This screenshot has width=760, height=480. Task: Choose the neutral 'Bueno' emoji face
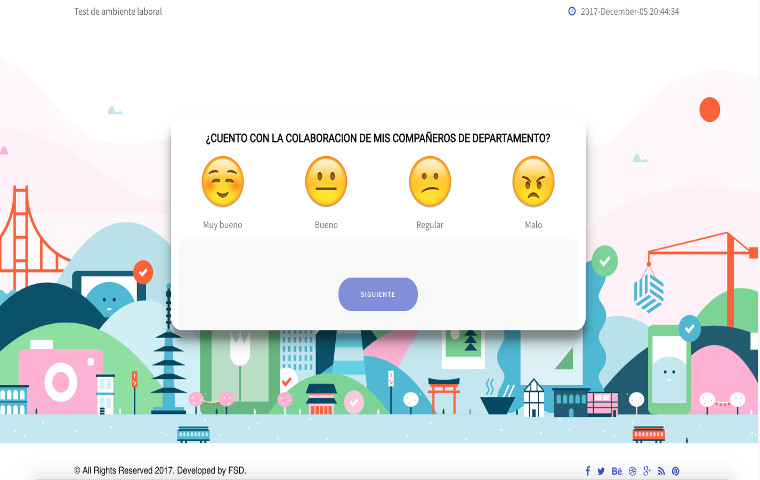pos(326,182)
